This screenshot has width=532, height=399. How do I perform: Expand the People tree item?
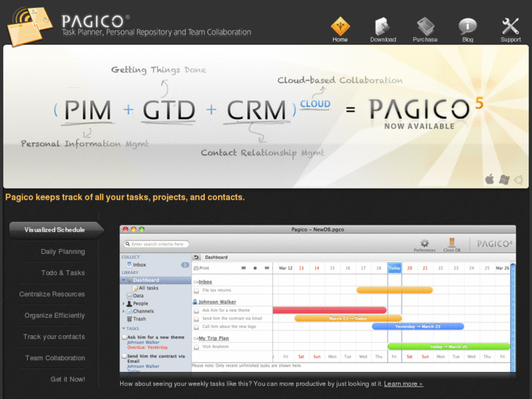(123, 303)
